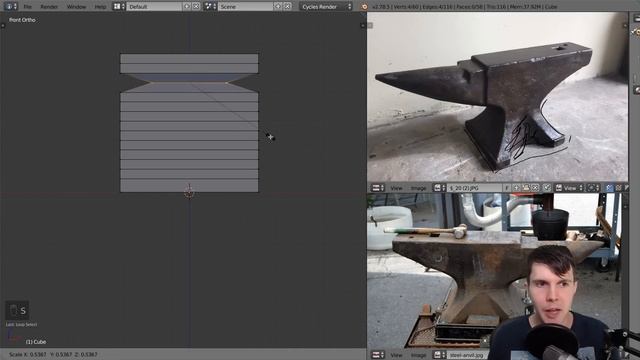Edit the image name field showing JPG file
Screen dimensions: 640x360
click(x=474, y=188)
